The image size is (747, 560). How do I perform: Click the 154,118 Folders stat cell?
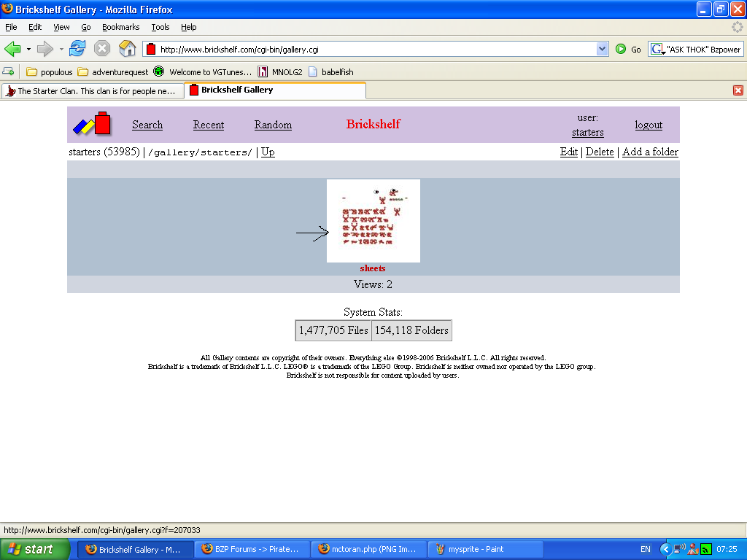tap(411, 330)
